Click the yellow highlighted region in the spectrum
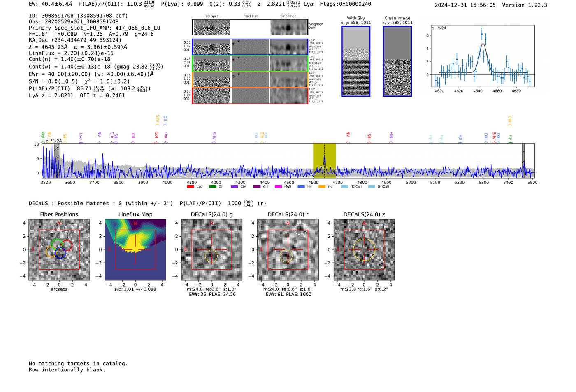This screenshot has width=576, height=392. click(x=324, y=160)
